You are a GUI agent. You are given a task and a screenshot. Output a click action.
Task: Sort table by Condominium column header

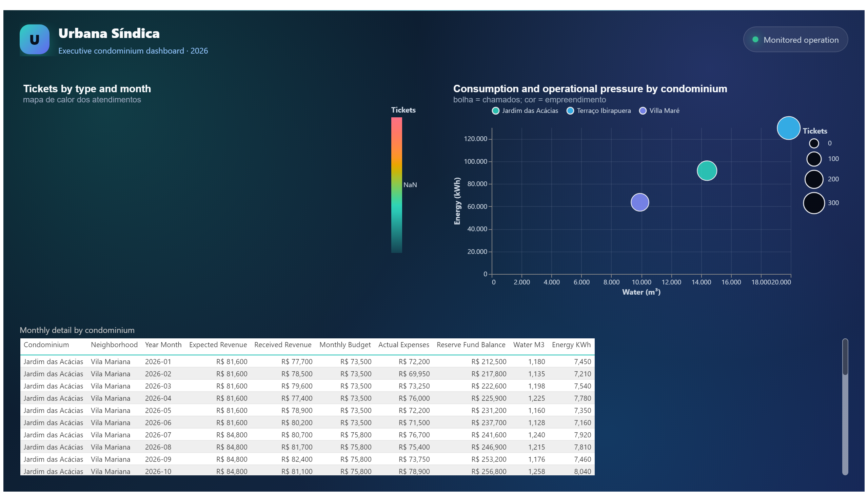click(x=46, y=345)
